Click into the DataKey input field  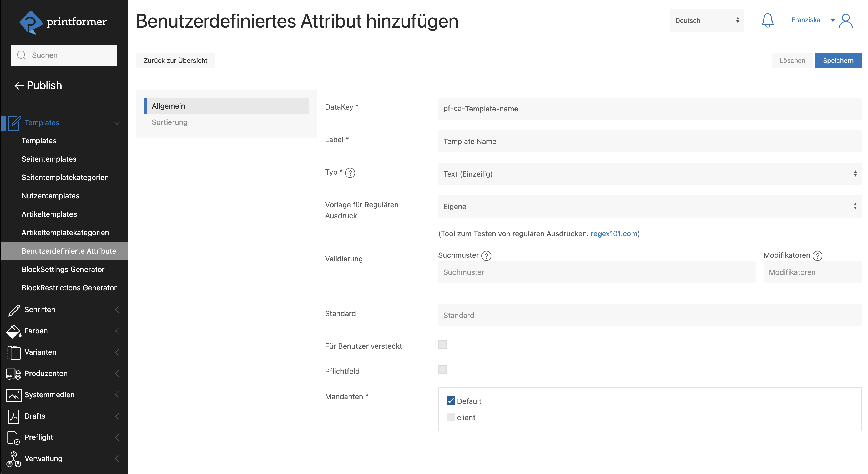[649, 109]
